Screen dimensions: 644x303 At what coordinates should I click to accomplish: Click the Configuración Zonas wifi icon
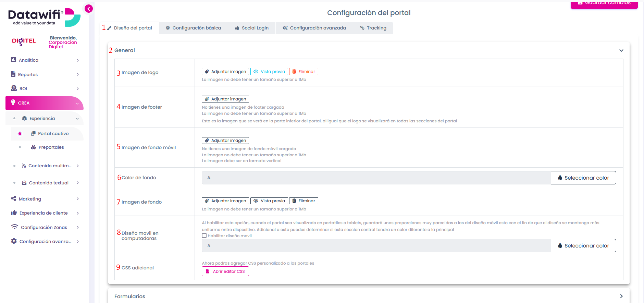click(x=14, y=227)
